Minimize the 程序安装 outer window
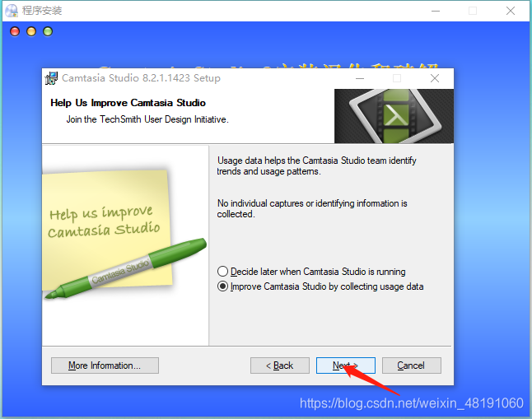532x419 pixels. pyautogui.click(x=436, y=11)
